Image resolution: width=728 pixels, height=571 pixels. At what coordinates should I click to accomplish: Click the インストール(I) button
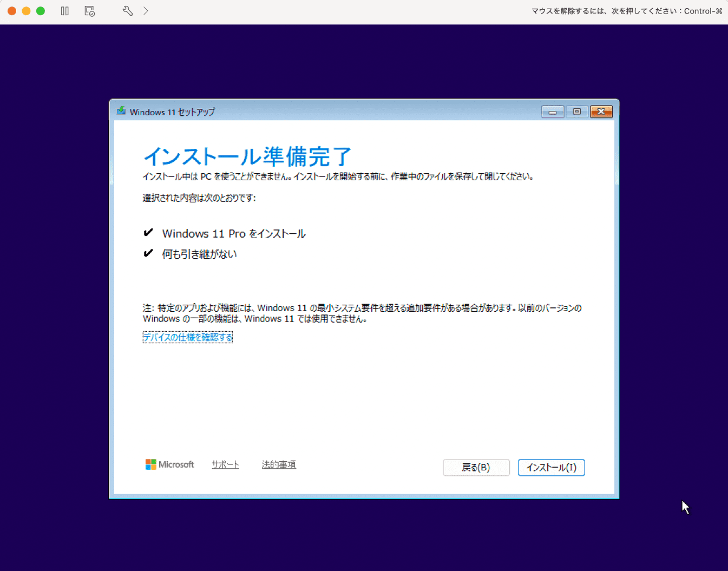552,468
